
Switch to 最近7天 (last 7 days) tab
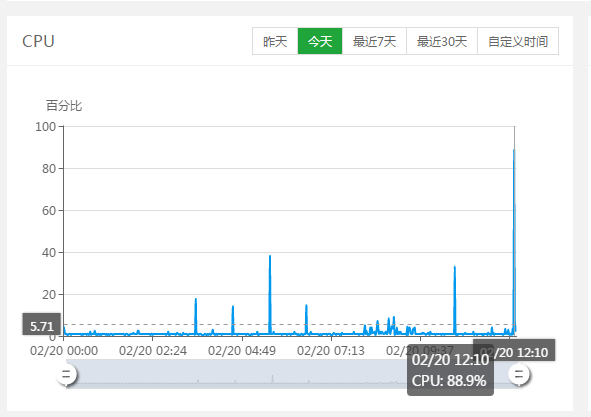[374, 41]
